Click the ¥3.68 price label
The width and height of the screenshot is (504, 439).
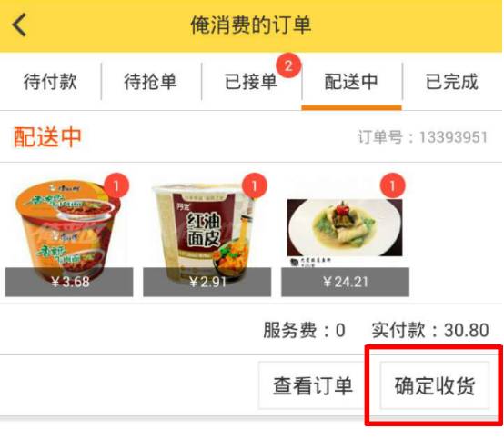click(x=69, y=282)
